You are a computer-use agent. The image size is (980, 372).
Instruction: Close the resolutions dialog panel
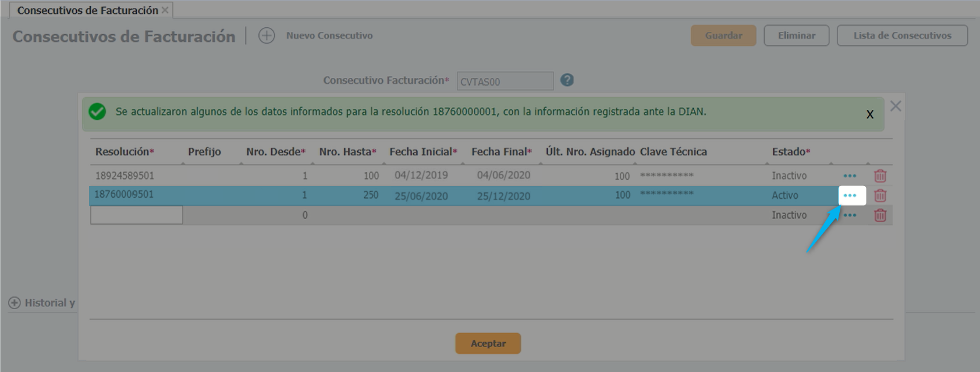point(896,106)
